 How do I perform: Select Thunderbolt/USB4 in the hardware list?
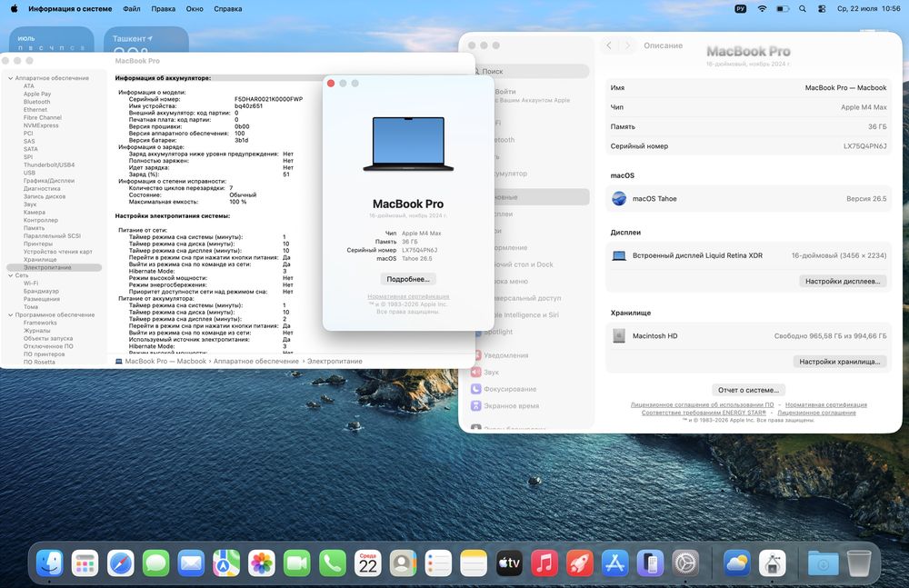[x=49, y=164]
